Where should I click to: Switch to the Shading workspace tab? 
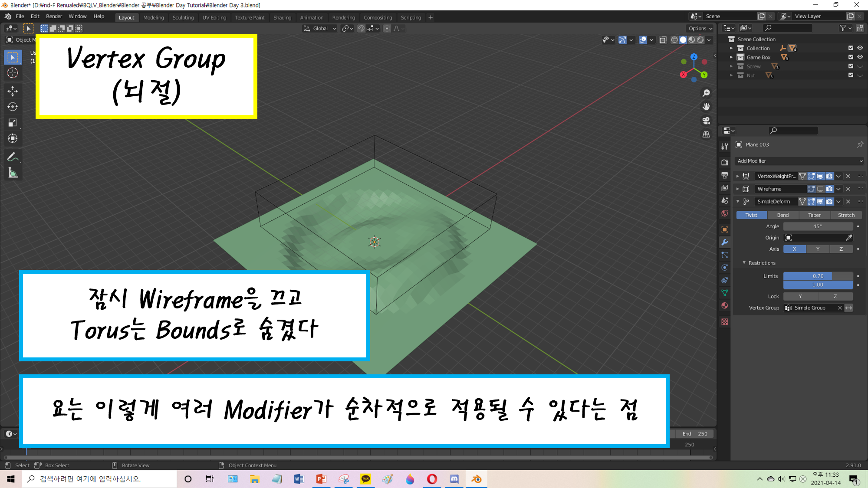pos(282,18)
